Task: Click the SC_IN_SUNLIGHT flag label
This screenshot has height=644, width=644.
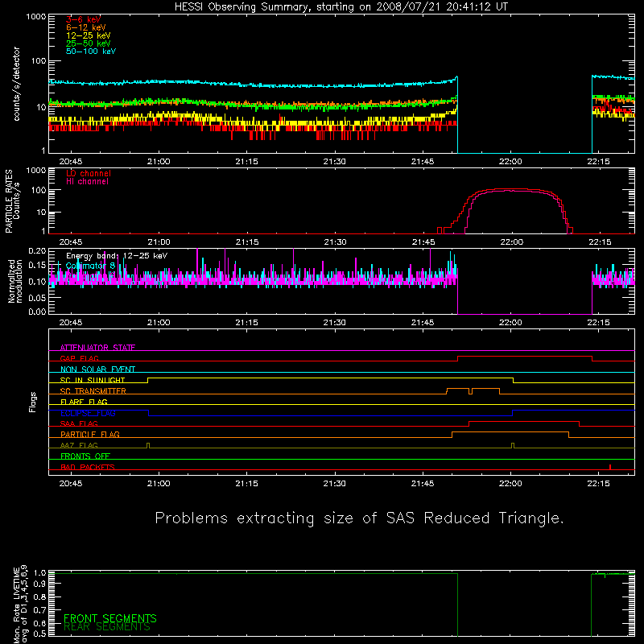Action: (93, 380)
